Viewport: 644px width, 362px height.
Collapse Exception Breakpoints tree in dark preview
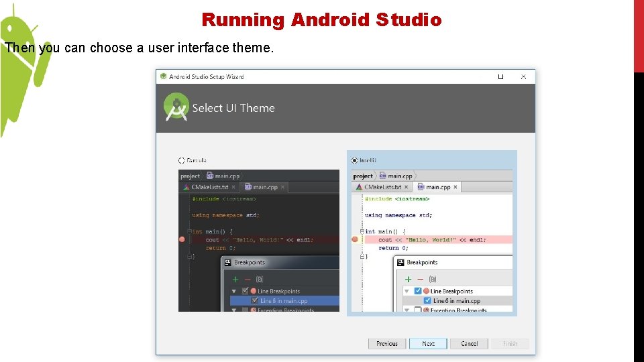click(234, 310)
